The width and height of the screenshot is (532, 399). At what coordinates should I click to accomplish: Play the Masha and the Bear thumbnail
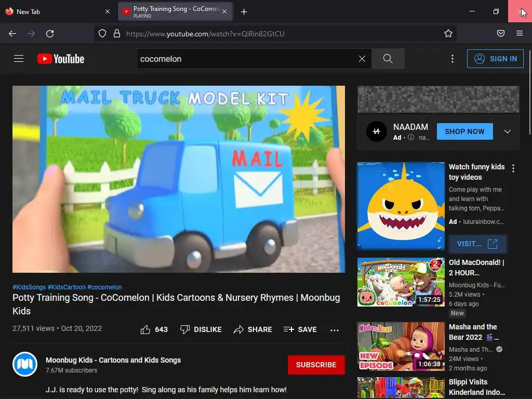click(x=401, y=347)
